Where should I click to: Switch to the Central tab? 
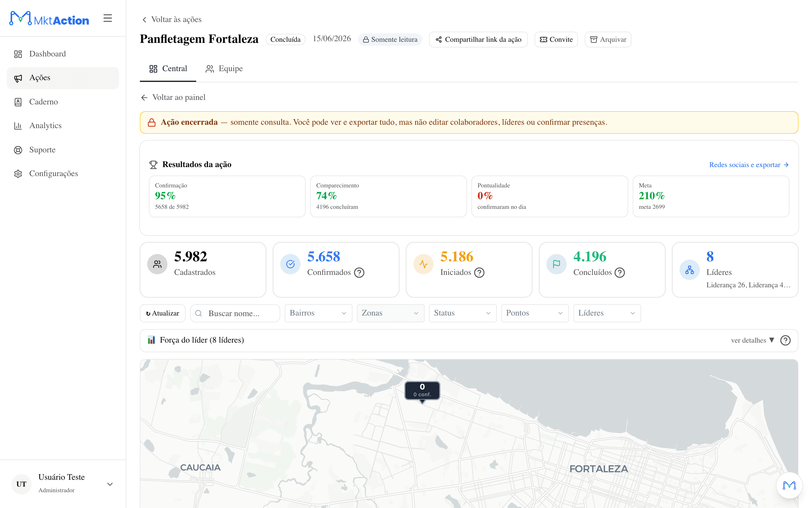pyautogui.click(x=168, y=69)
